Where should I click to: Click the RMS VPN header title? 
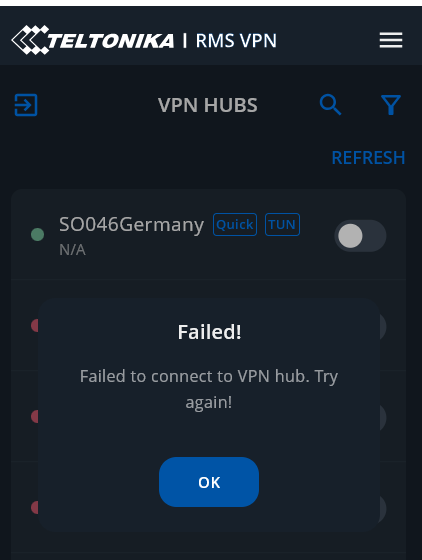point(236,40)
